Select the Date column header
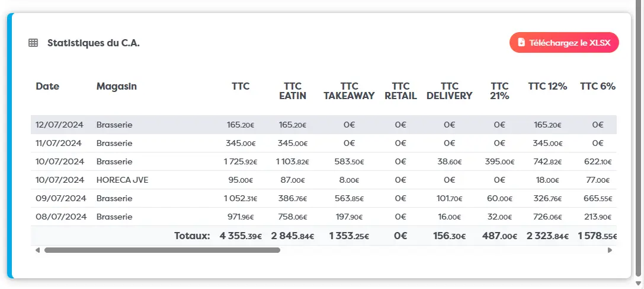 coord(47,87)
